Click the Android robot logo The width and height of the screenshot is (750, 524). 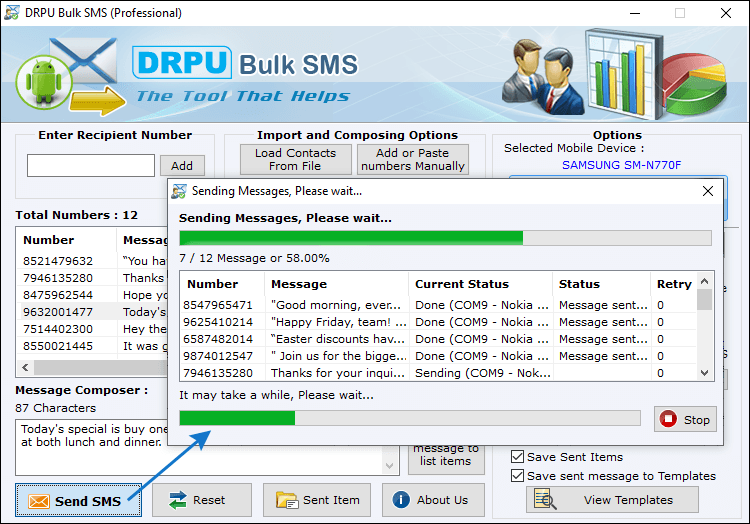click(x=44, y=83)
